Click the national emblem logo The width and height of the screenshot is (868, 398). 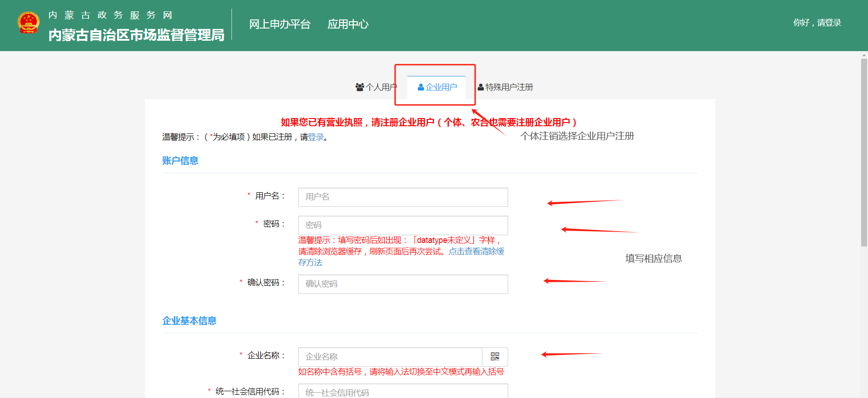[28, 23]
